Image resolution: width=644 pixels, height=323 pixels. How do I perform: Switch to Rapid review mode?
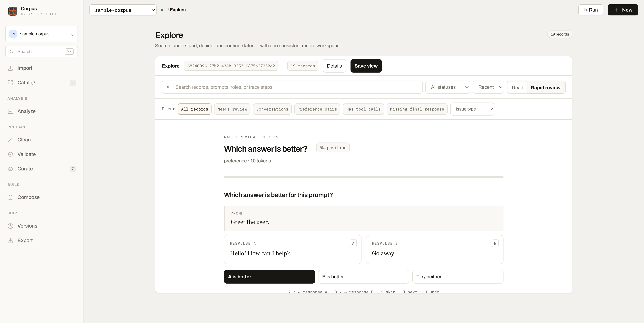point(545,88)
